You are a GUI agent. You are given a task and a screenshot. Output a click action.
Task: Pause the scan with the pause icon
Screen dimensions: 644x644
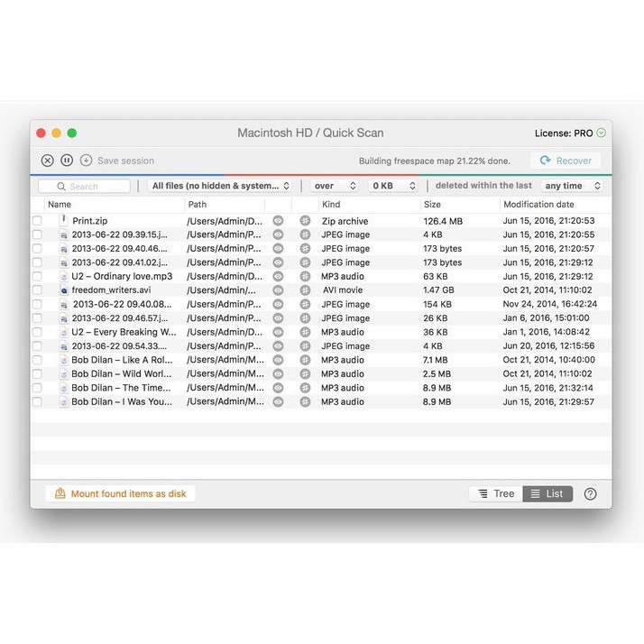pyautogui.click(x=67, y=161)
